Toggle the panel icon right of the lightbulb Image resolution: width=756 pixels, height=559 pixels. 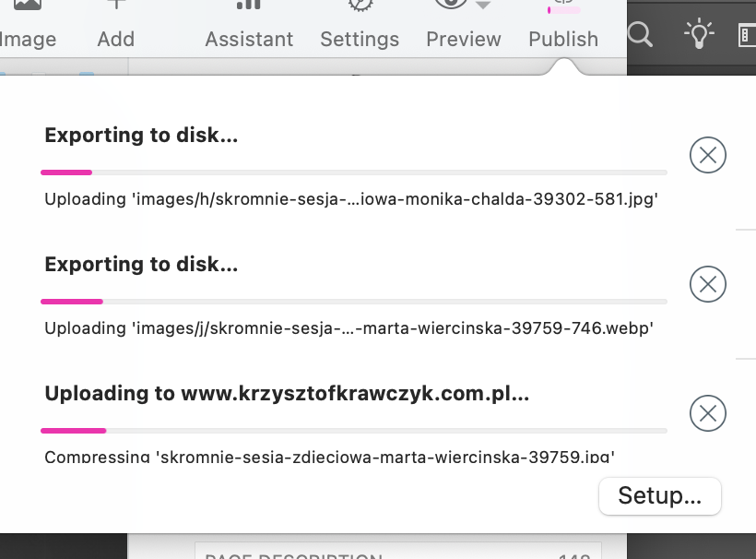click(748, 35)
